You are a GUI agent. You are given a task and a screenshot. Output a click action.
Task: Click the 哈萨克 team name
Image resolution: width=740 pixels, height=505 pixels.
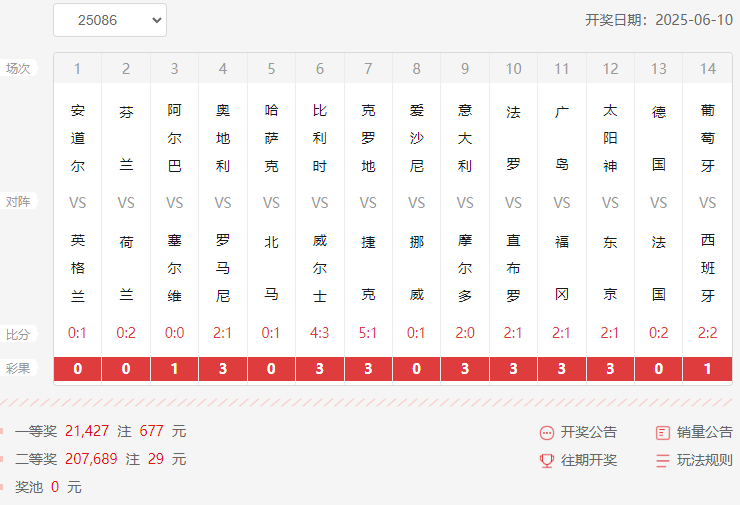tap(271, 138)
